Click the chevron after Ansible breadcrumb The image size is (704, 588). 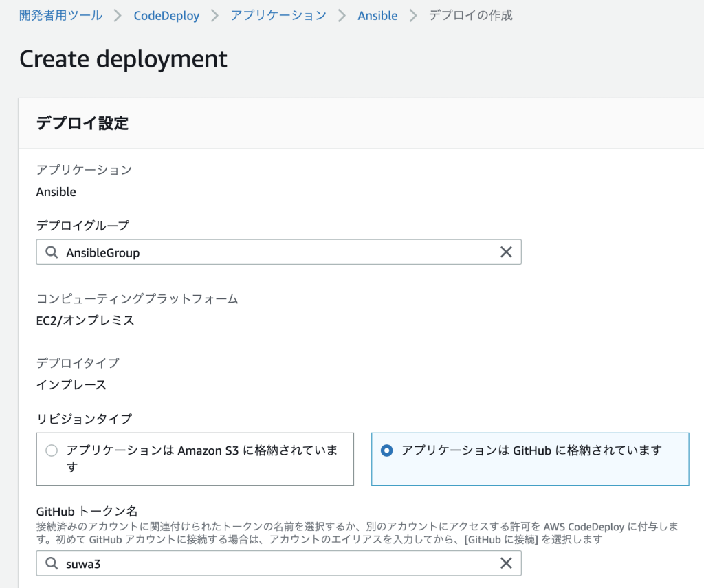click(413, 15)
